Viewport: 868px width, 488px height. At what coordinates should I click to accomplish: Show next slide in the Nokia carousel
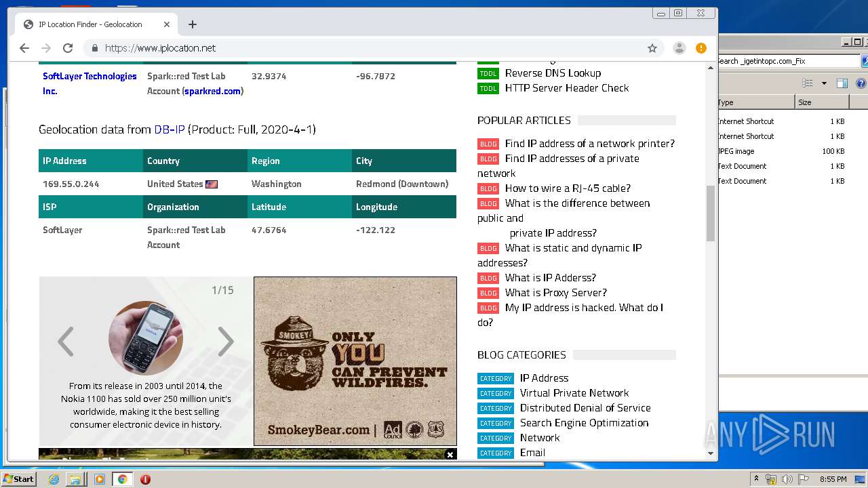pos(226,342)
